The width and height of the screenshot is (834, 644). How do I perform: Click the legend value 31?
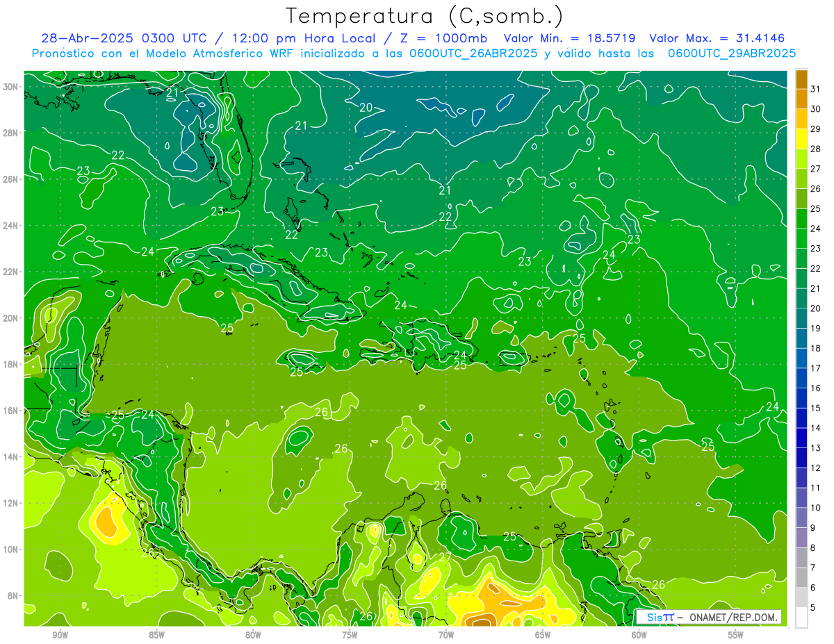815,89
